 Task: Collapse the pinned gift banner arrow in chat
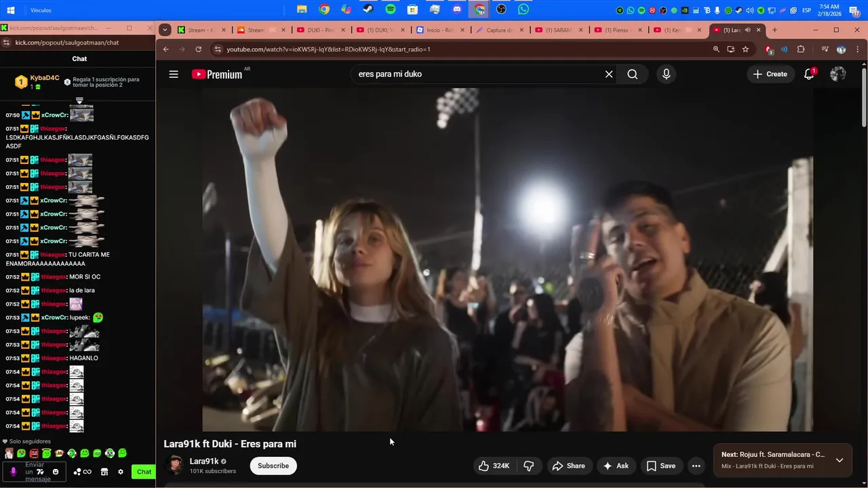79,100
